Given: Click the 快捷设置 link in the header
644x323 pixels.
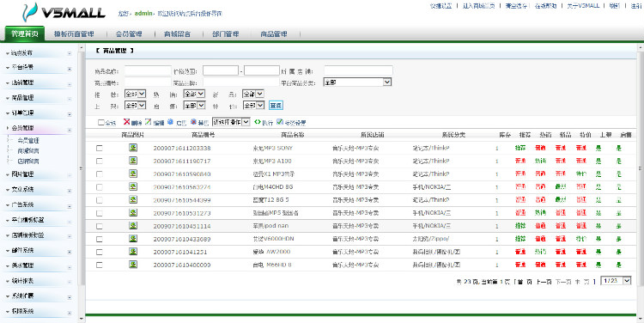Looking at the screenshot, I should 441,6.
